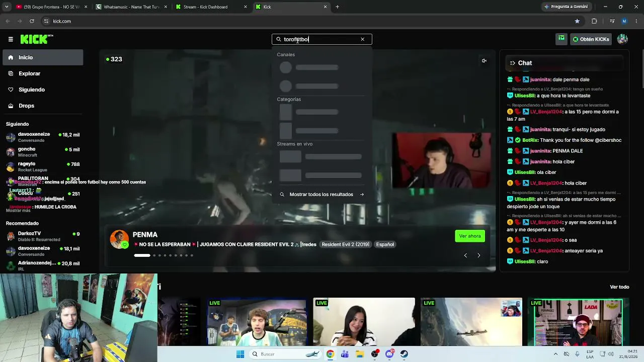The width and height of the screenshot is (644, 362).
Task: Click into the torofutbol search field
Action: (x=321, y=39)
